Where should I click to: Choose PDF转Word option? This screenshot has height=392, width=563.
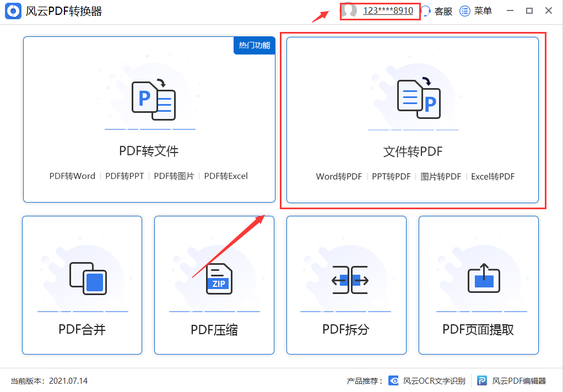pyautogui.click(x=72, y=176)
